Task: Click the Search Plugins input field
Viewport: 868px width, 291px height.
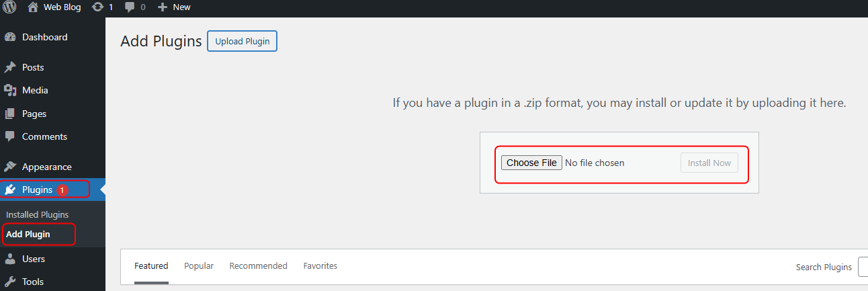Action: 863,267
